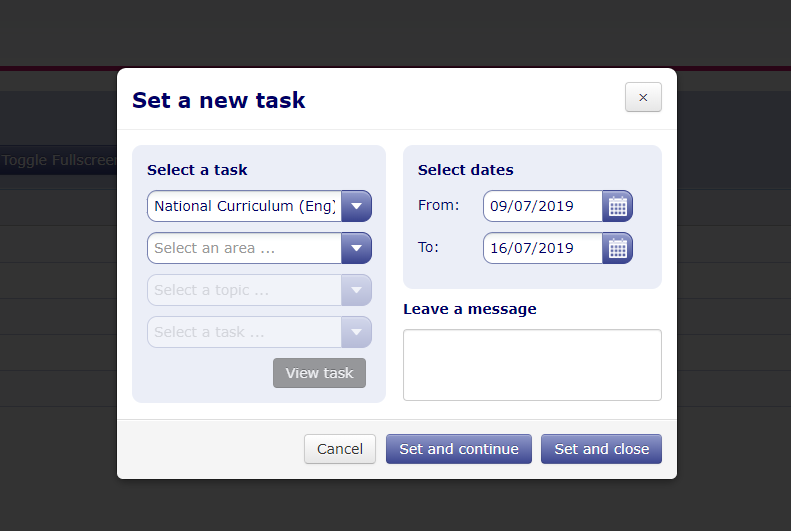This screenshot has width=791, height=531.
Task: Open the From date calendar picker
Action: (617, 206)
